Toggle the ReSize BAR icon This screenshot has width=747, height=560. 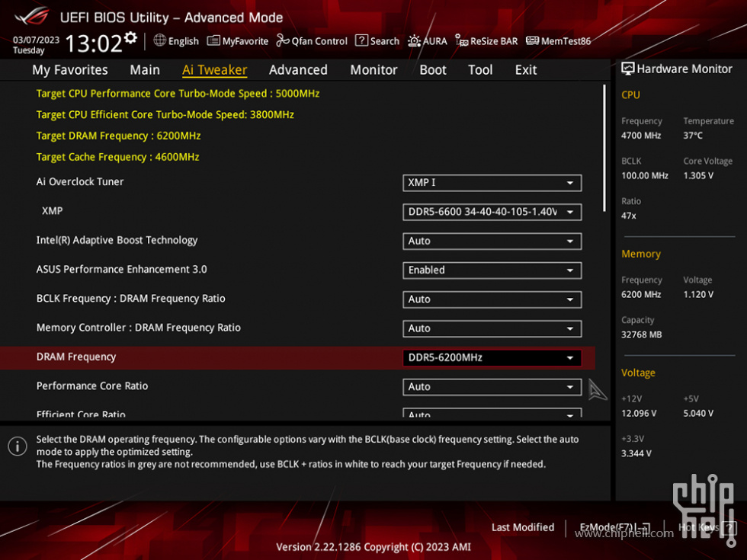[461, 41]
